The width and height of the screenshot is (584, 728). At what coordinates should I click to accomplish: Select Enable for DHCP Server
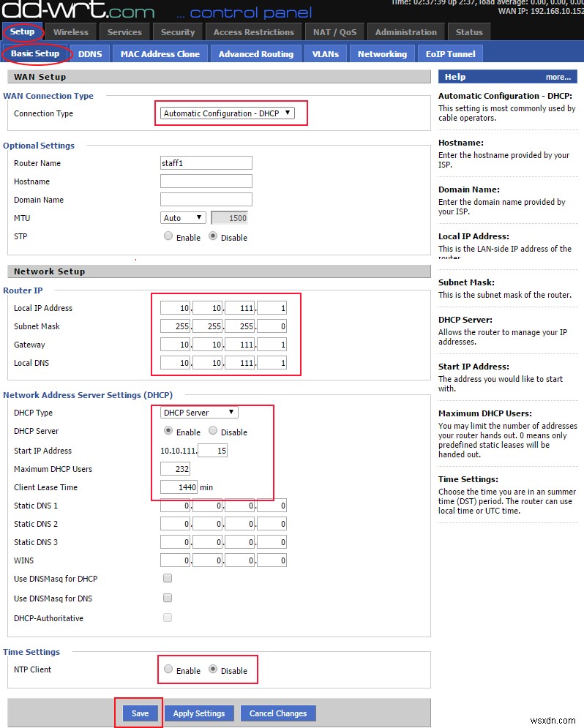(168, 430)
